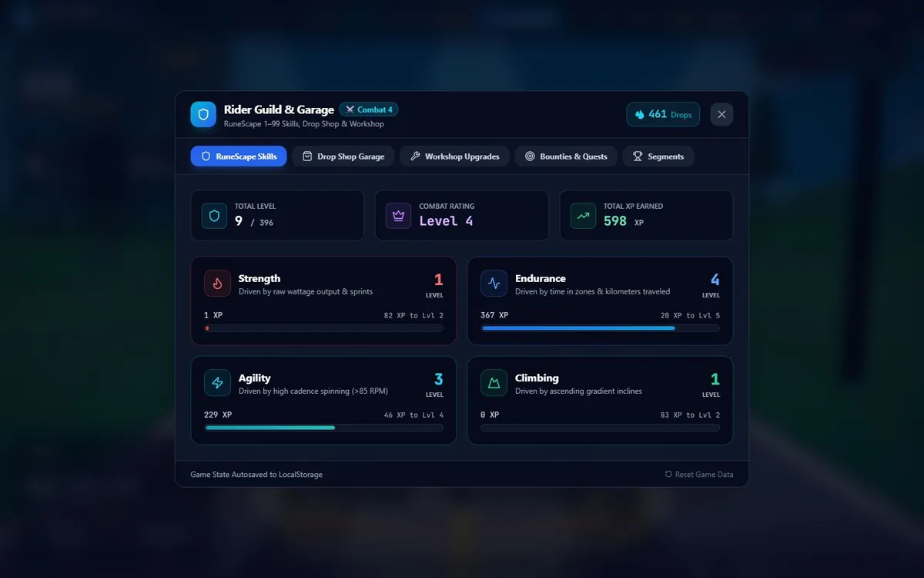
Task: Open the Bounties & Quests tab
Action: [566, 156]
